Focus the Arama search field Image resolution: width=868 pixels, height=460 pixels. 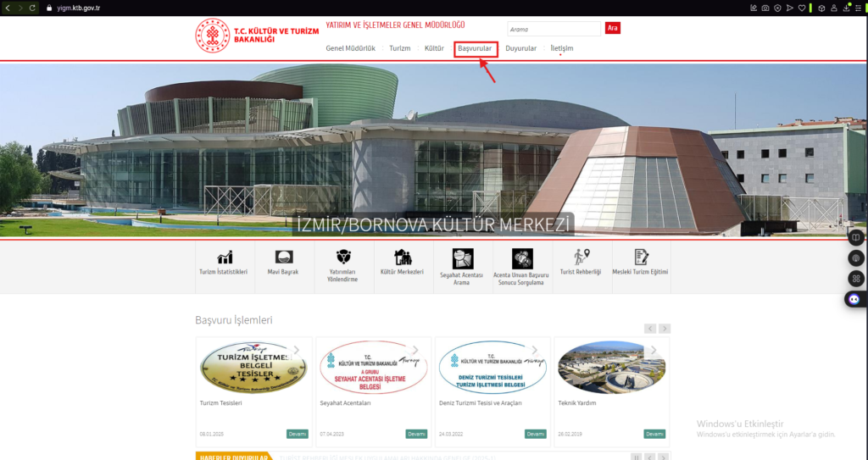pyautogui.click(x=554, y=29)
